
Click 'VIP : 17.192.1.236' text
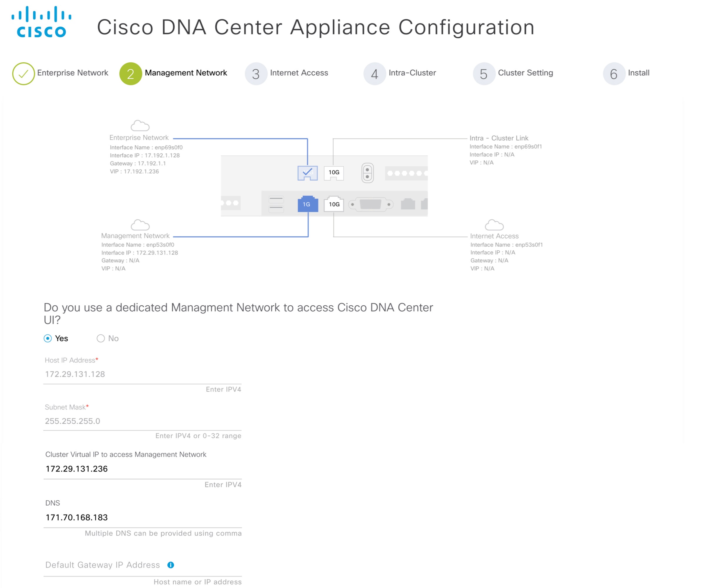134,171
